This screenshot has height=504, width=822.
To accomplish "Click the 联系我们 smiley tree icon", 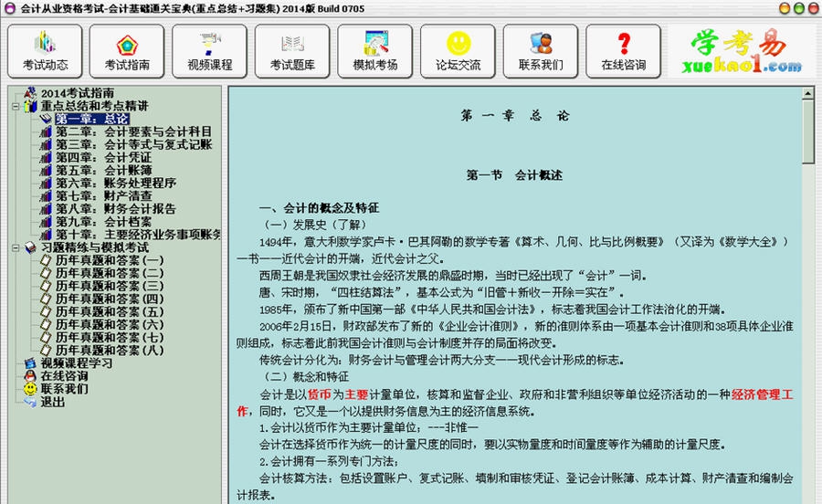I will tap(30, 388).
